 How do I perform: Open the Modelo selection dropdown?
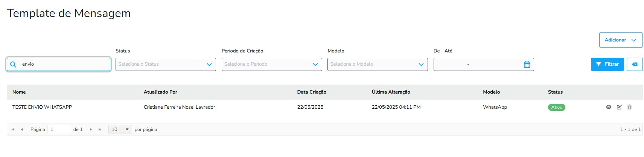(x=378, y=65)
